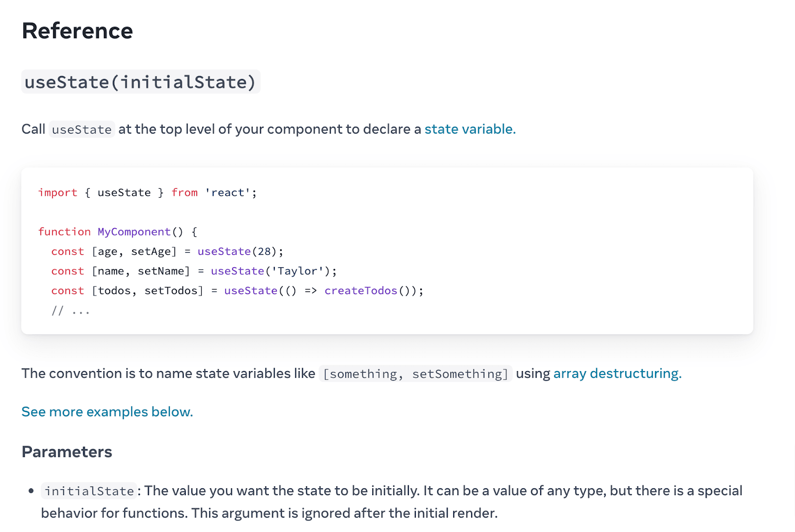Click the 'react' string in import line
795x532 pixels.
coord(228,193)
